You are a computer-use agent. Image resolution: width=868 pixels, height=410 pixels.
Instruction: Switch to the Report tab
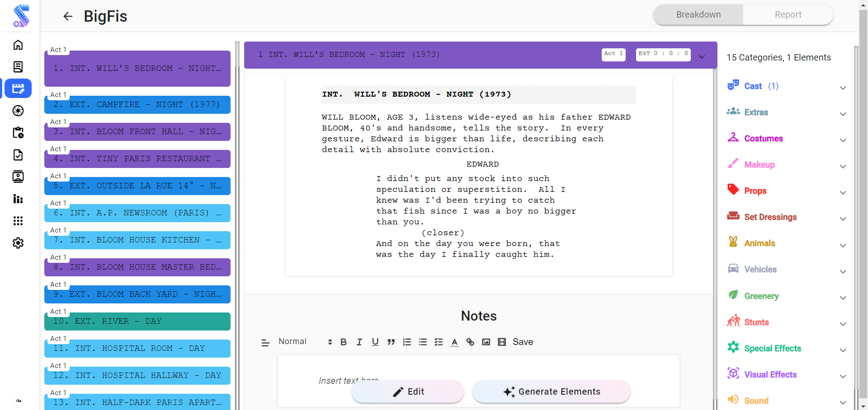[788, 14]
